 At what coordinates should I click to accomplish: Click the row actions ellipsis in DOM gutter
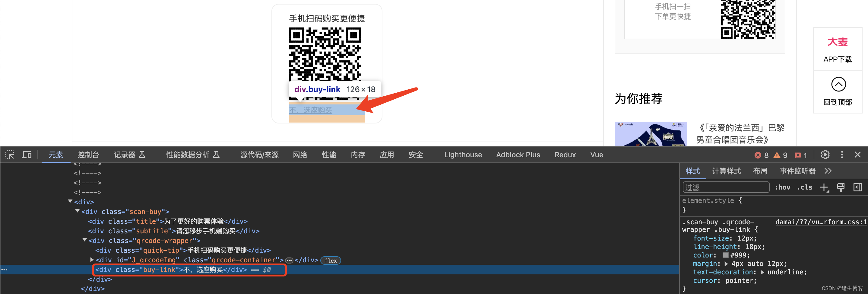[4, 270]
